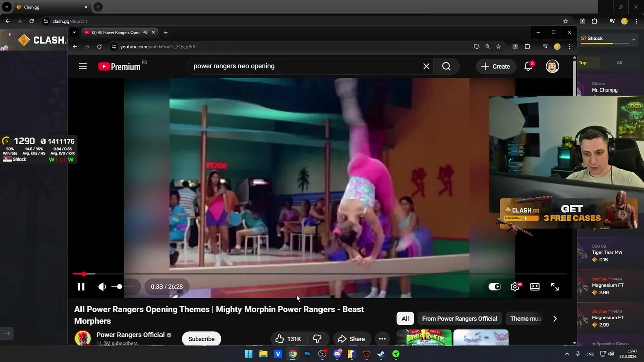644x362 pixels.
Task: Select the All tab in Clash sidebar
Action: (619, 63)
